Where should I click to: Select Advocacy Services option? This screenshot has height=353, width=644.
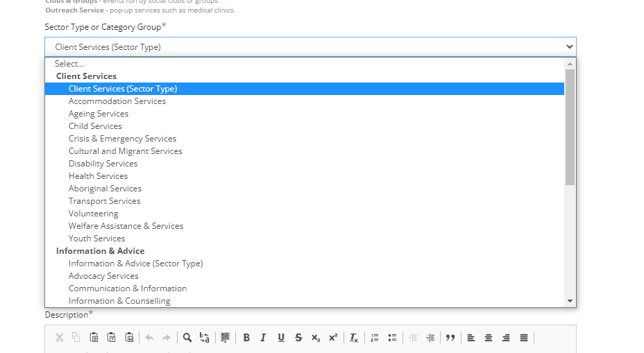[x=305, y=276]
